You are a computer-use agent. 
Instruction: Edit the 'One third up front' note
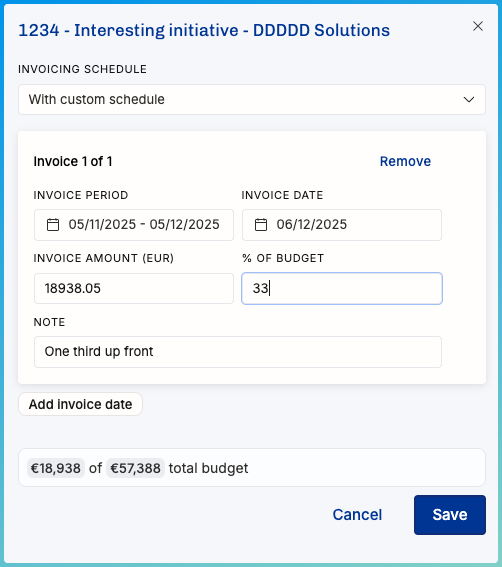tap(238, 352)
